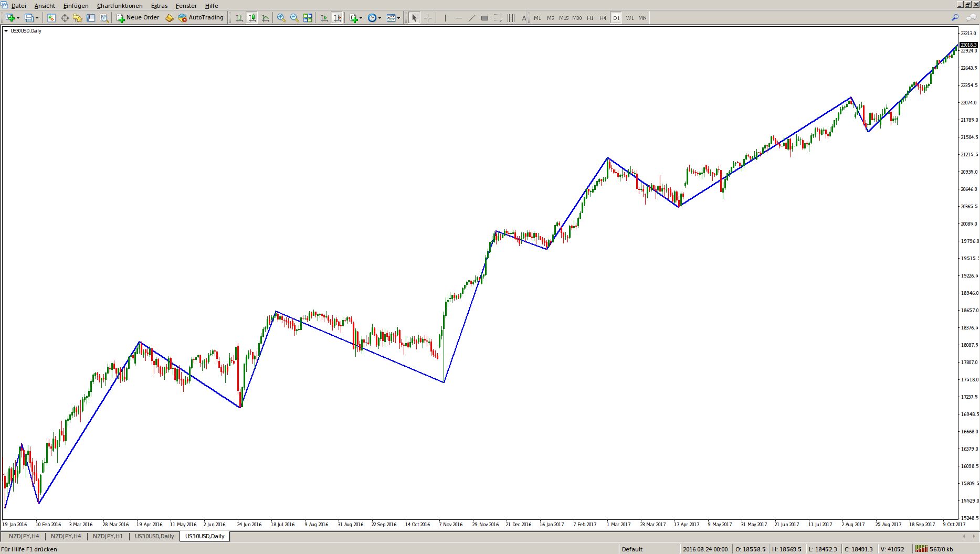Expand the US30USD,Daily chart title arrow
Viewport: 980px width, 554px height.
[6, 31]
